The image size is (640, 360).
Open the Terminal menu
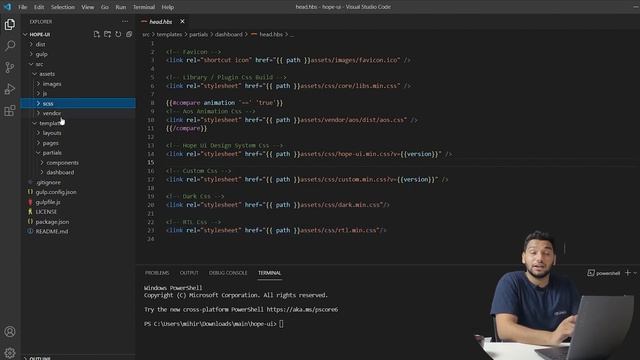(x=144, y=7)
